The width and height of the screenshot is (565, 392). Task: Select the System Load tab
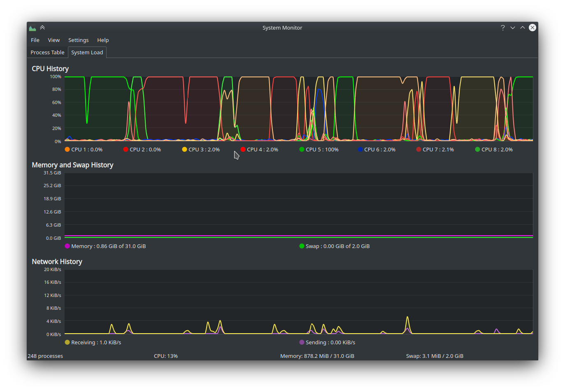87,52
